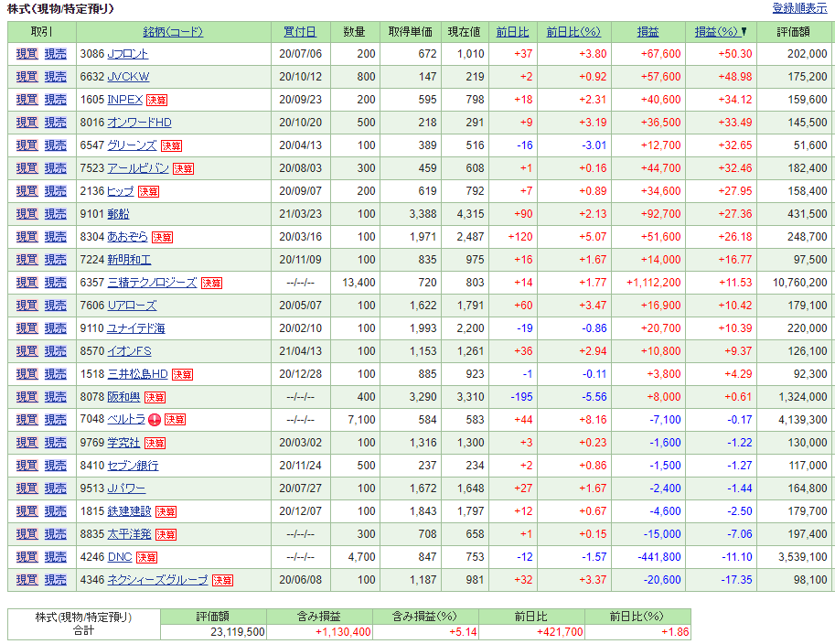Sort table by 損益 column header
The height and width of the screenshot is (644, 835).
(x=648, y=32)
